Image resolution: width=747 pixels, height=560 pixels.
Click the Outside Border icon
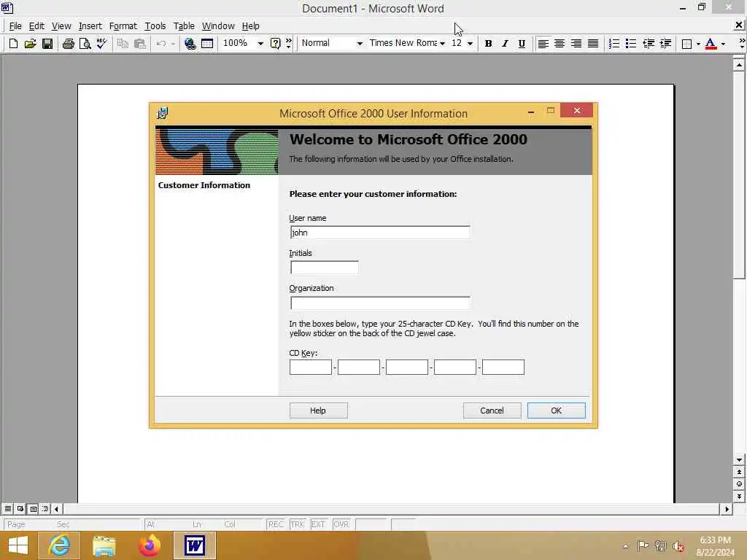686,44
